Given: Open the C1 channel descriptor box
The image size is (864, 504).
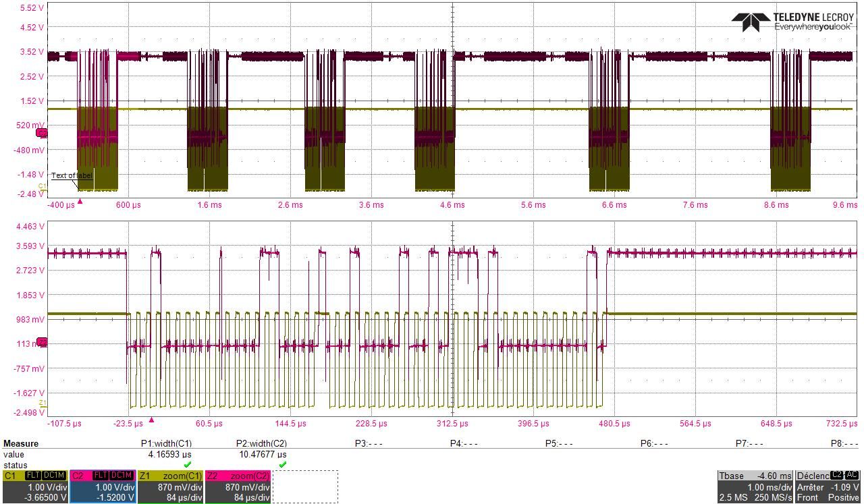Looking at the screenshot, I should point(34,486).
